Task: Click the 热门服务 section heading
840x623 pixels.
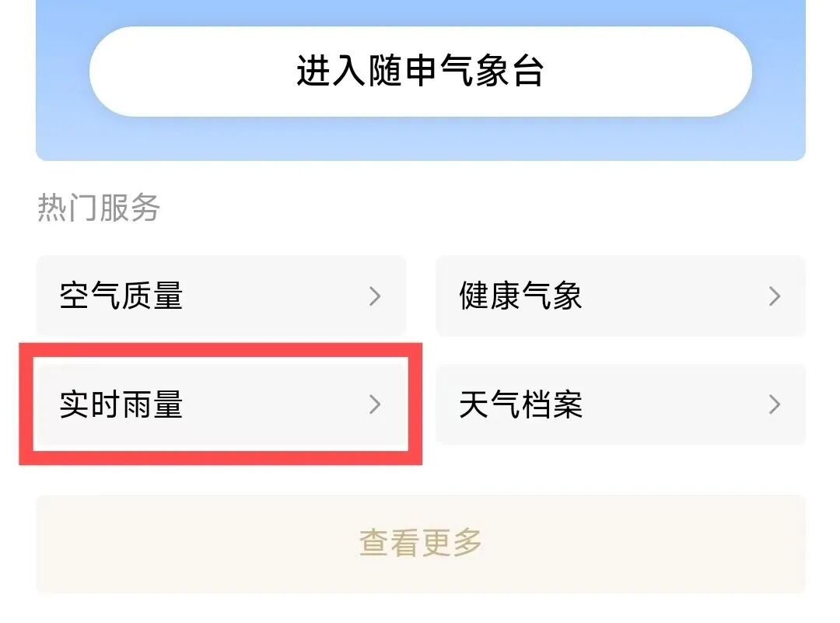Action: 98,208
